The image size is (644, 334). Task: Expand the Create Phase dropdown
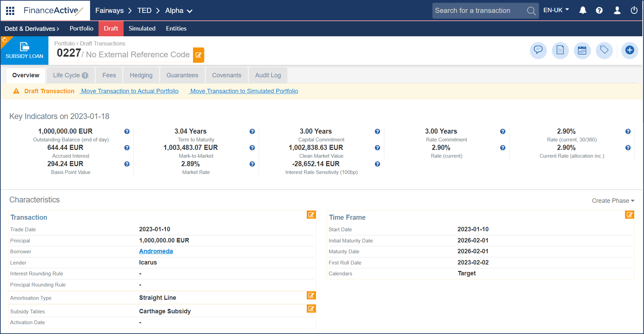(613, 201)
